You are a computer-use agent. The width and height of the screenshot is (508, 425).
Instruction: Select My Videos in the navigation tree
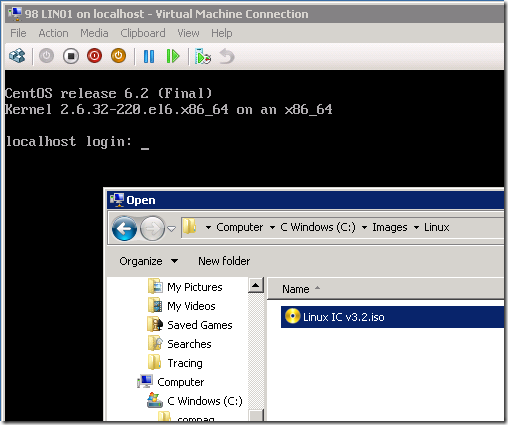pos(191,306)
